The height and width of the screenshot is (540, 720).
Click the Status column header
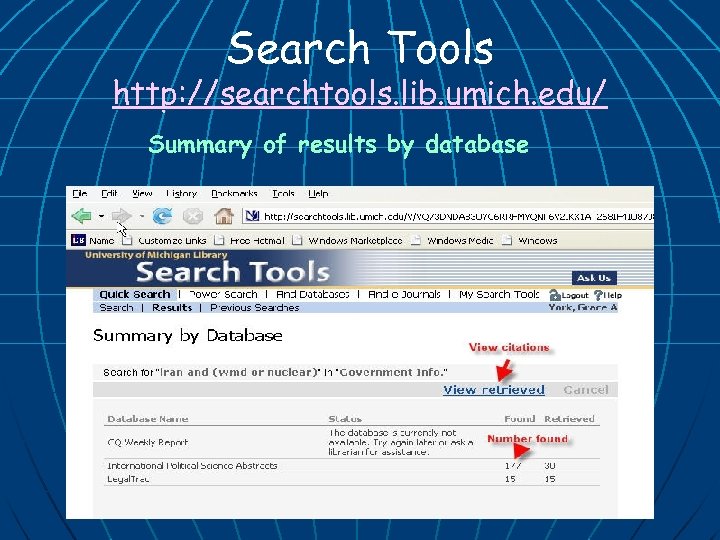[x=345, y=419]
